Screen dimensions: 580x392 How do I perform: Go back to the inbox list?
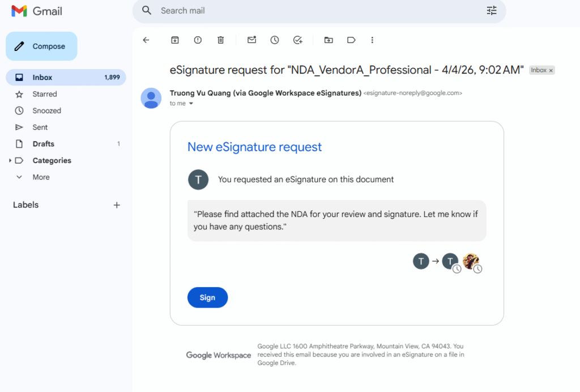[x=146, y=40]
